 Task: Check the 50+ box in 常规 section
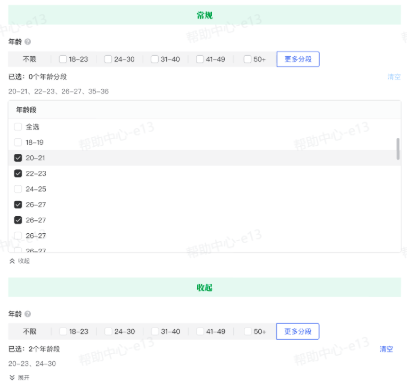[247, 59]
